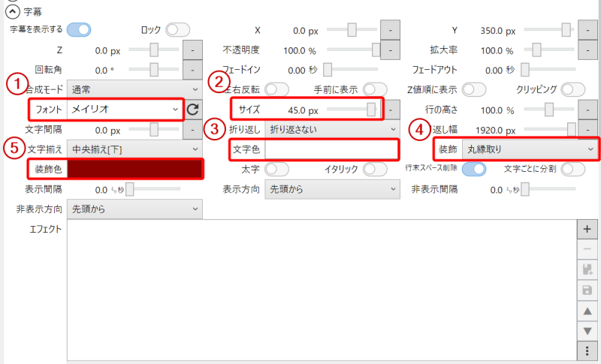Turn on the 太字 bold toggle
This screenshot has width=601, height=364.
tap(277, 169)
